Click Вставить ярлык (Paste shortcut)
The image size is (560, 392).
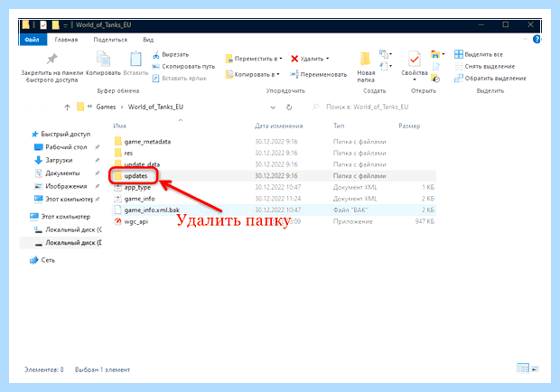click(x=179, y=79)
